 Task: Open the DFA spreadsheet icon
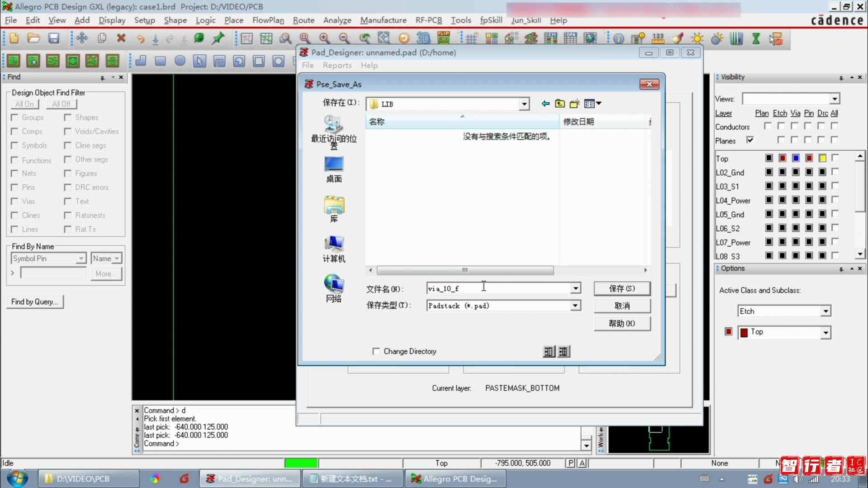coord(570,38)
